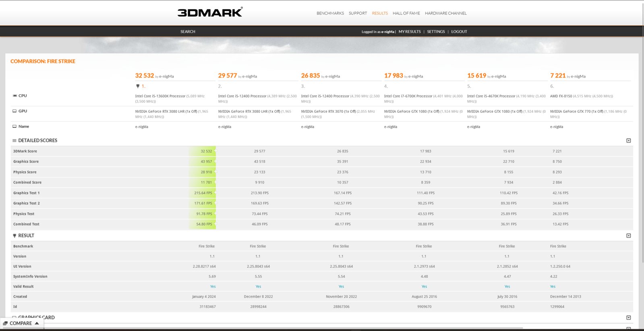644x331 pixels.
Task: Open the 7 221 score result
Action: pyautogui.click(x=558, y=76)
